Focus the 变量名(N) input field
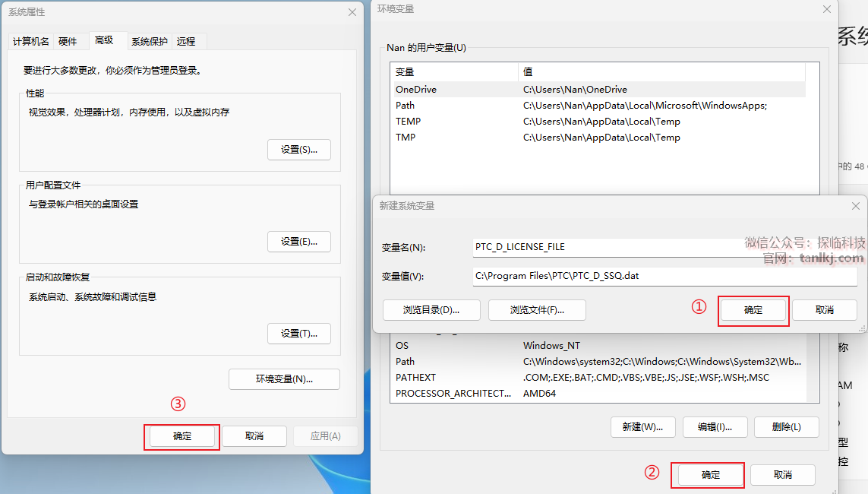The image size is (868, 494). 664,247
